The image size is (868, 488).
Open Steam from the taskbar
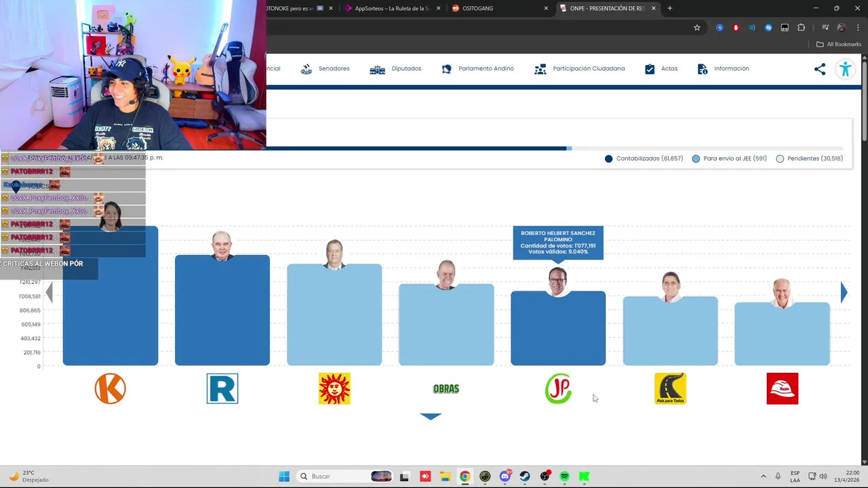point(525,476)
